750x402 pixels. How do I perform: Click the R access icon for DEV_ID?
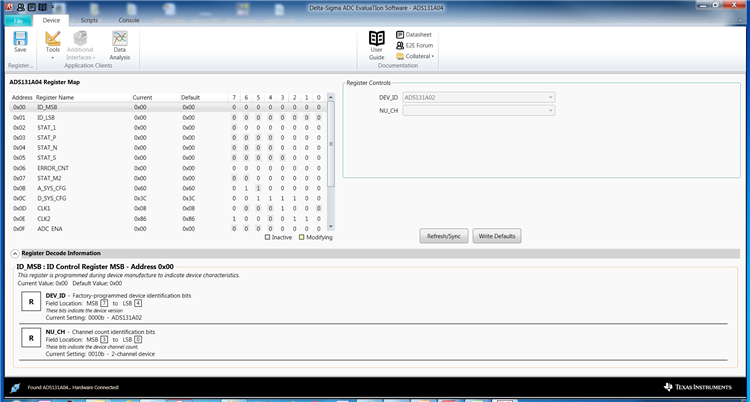click(x=31, y=302)
